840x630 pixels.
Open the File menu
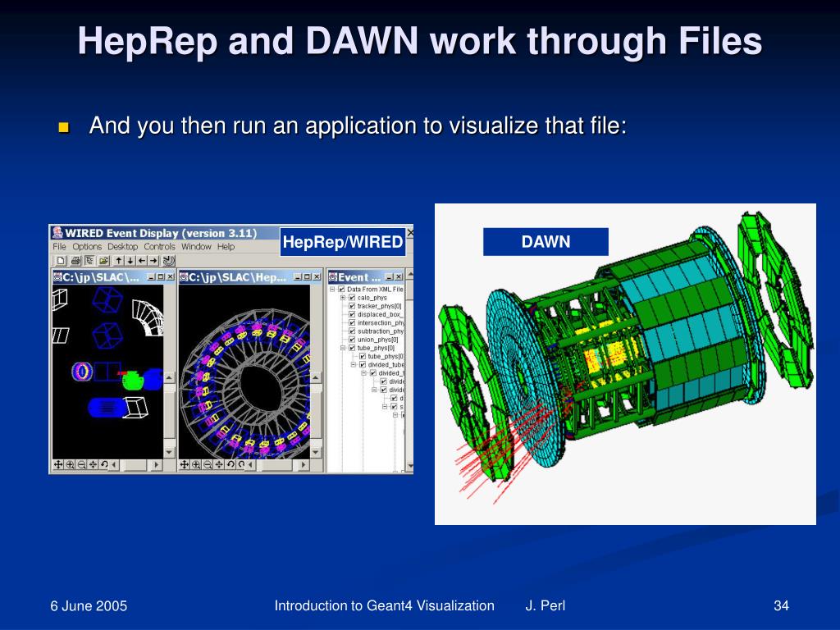(x=59, y=246)
